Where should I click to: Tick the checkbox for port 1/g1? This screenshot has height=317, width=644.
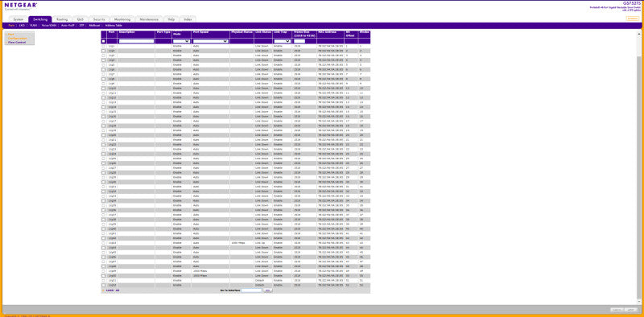[x=104, y=47]
